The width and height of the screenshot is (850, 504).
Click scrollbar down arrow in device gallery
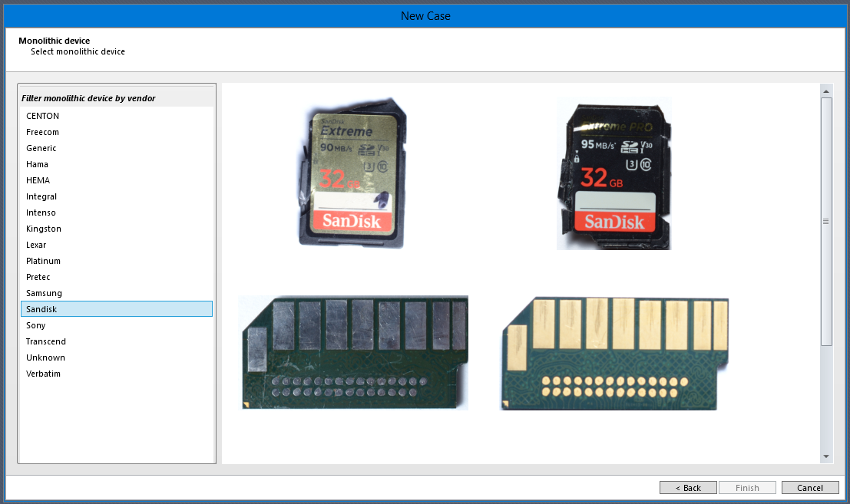pyautogui.click(x=826, y=456)
